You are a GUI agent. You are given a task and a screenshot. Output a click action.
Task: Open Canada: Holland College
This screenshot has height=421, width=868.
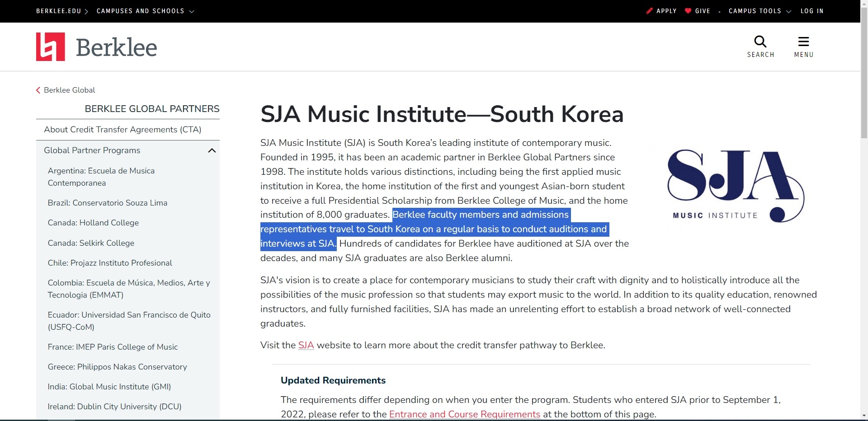pos(93,223)
